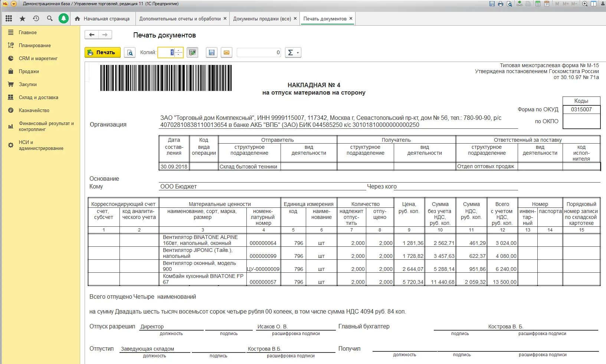Open Favorites star icon
Image resolution: width=606 pixels, height=364 pixels.
pos(22,19)
